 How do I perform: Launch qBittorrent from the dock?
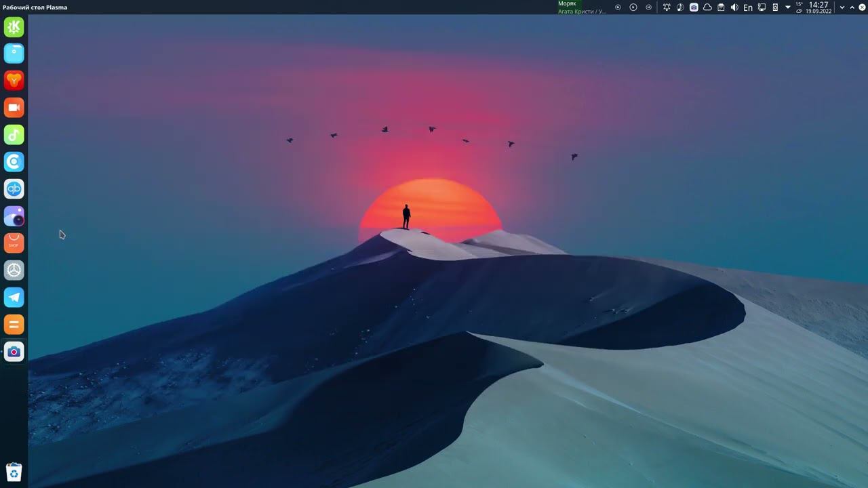[x=14, y=189]
